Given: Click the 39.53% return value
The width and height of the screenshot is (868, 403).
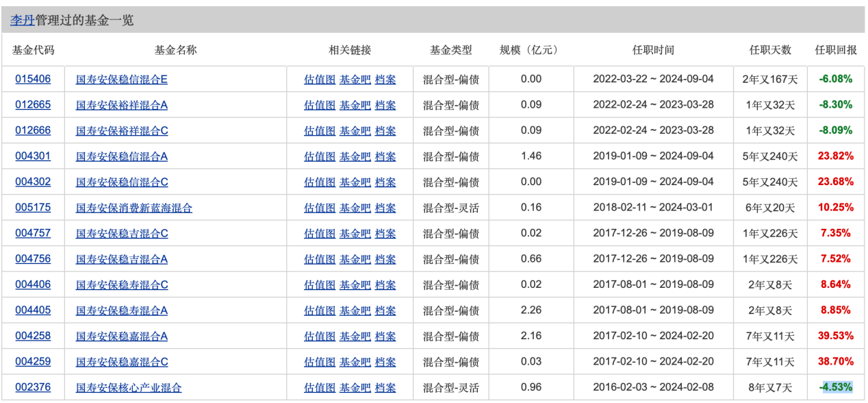Looking at the screenshot, I should 836,337.
